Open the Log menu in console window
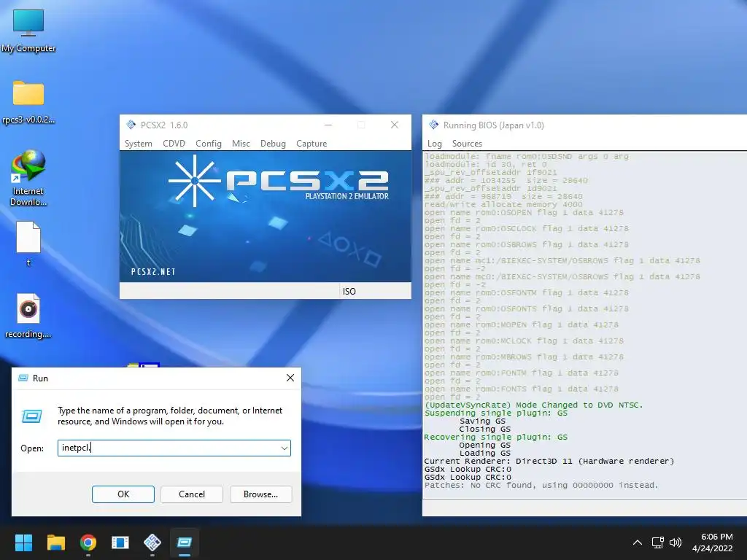The image size is (747, 560). click(x=435, y=144)
